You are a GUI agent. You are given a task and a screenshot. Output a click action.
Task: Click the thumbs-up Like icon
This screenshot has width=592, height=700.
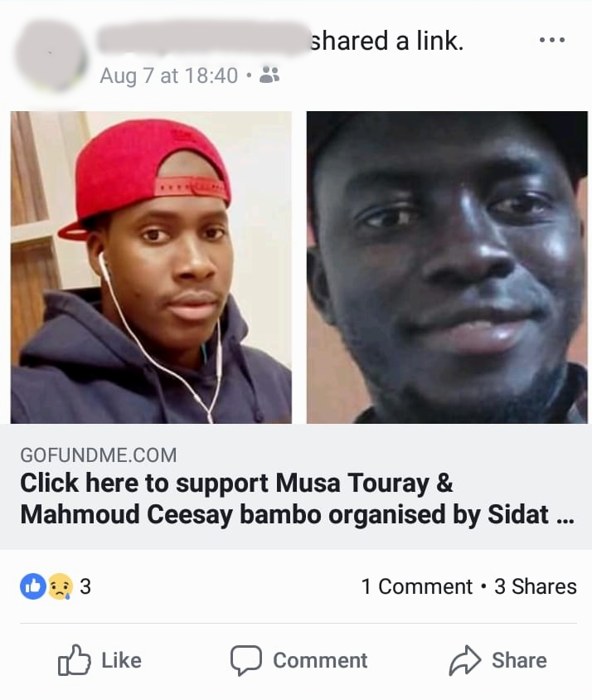[x=74, y=660]
